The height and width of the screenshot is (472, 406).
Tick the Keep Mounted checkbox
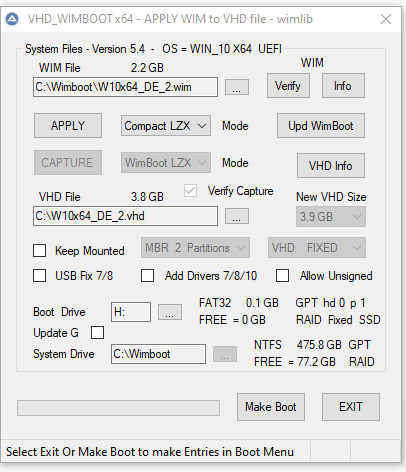pos(39,251)
